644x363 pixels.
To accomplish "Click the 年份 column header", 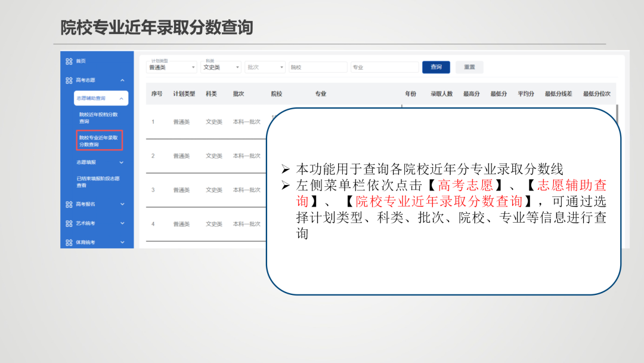I will pos(411,94).
